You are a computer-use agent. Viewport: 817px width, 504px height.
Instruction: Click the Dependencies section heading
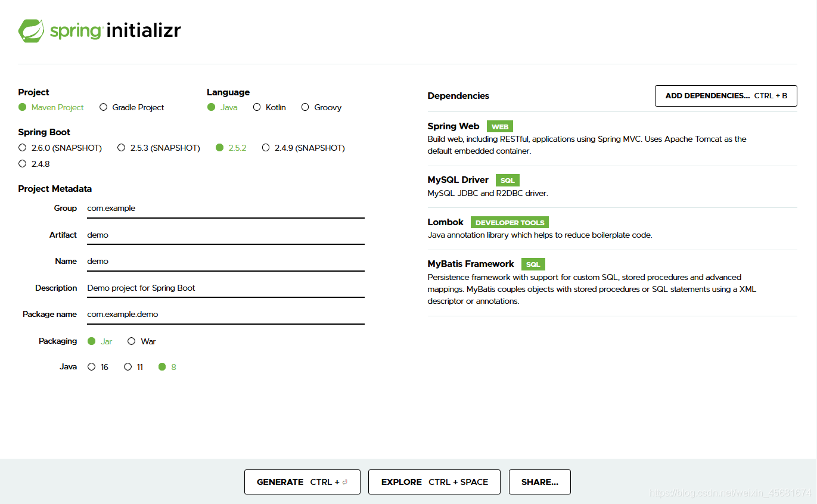(458, 96)
